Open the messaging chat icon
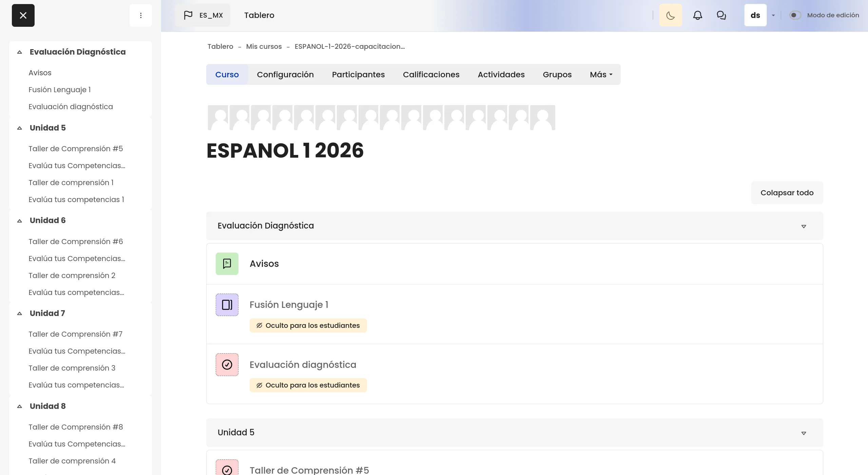This screenshot has height=475, width=868. point(721,15)
